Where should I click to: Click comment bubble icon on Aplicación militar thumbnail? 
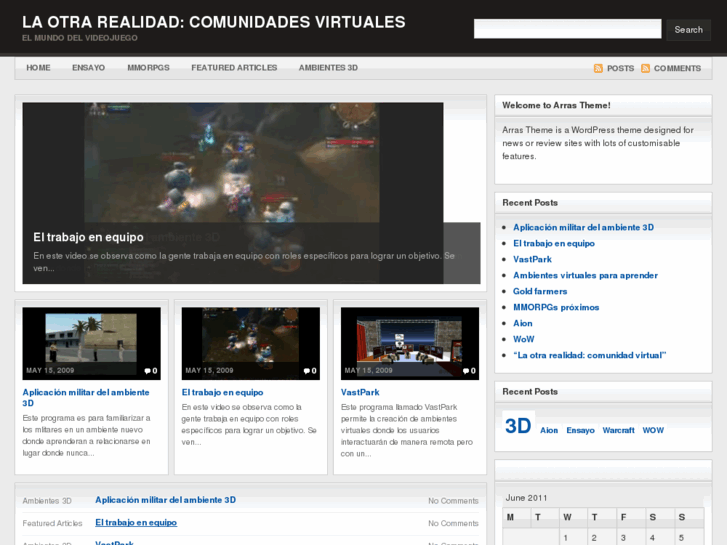coord(147,371)
